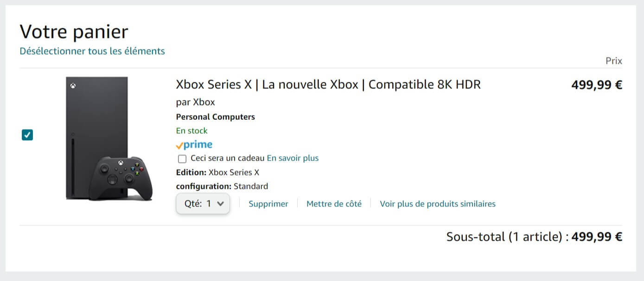Click the Sous-total amount at the bottom
Viewport: 644px width, 281px height.
[597, 237]
